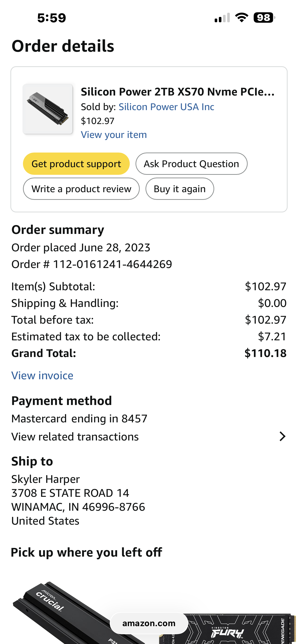Viewport: 298px width, 644px height.
Task: Tap the Ask Product Question button
Action: 191,164
